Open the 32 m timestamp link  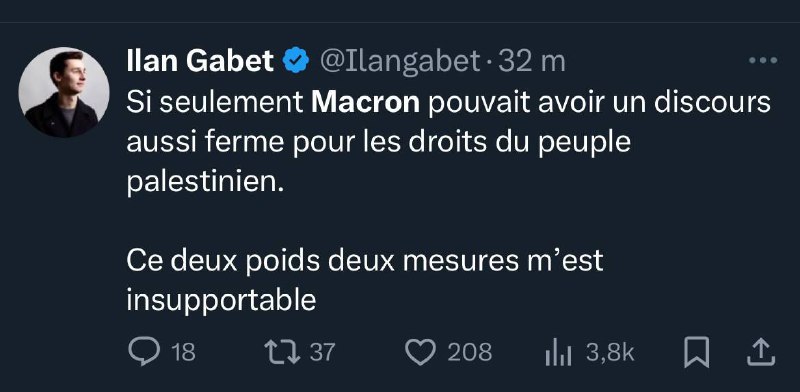[532, 61]
